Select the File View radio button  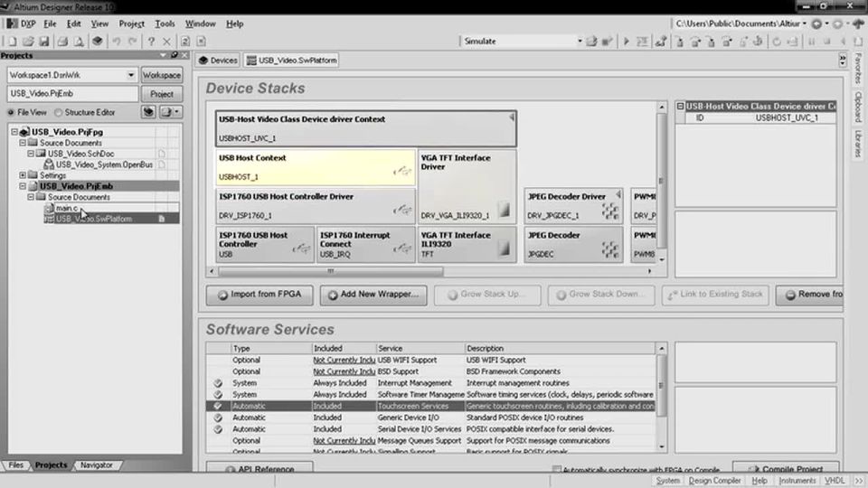pyautogui.click(x=11, y=112)
